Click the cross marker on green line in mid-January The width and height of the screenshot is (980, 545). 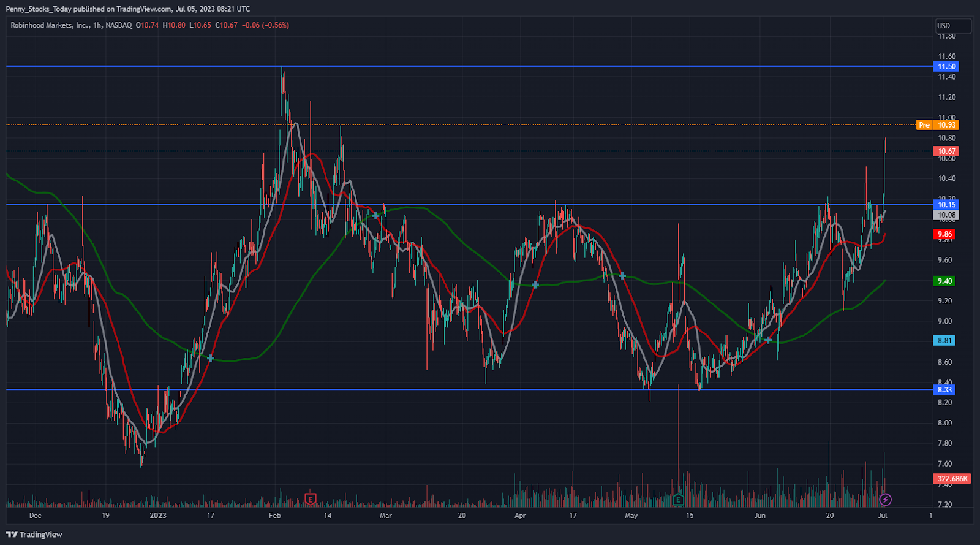211,358
